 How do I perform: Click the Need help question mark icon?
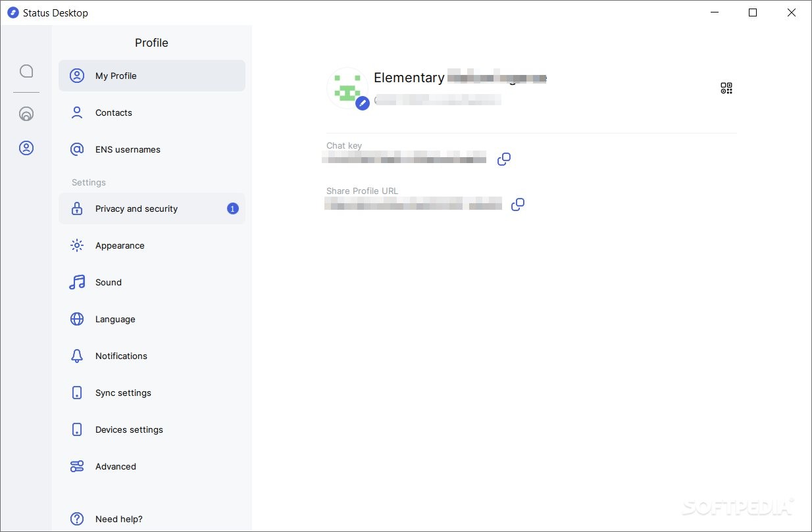point(77,519)
